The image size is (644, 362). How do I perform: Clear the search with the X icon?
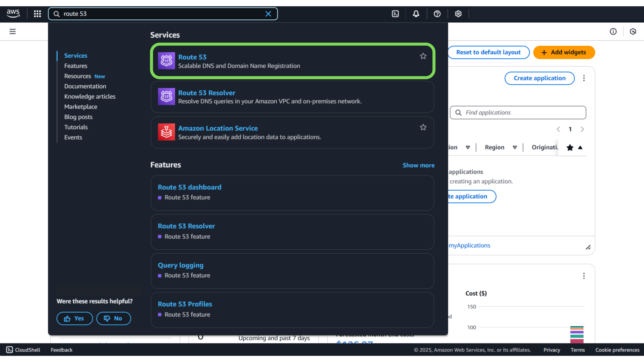(x=268, y=14)
